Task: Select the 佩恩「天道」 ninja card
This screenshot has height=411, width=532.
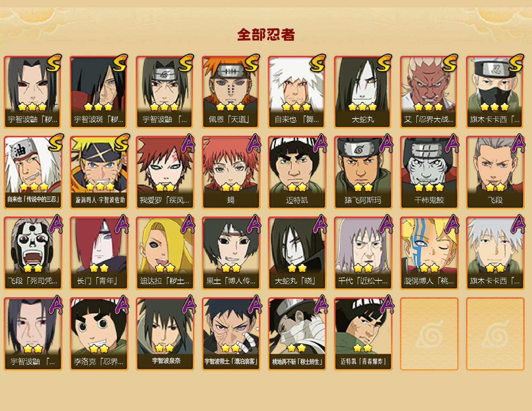Action: tap(231, 92)
